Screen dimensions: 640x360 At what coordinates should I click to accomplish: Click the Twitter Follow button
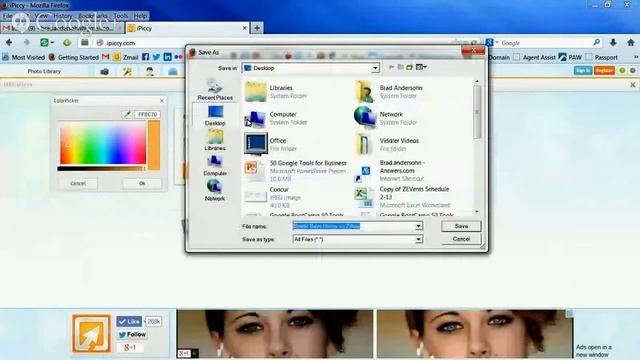[132, 334]
